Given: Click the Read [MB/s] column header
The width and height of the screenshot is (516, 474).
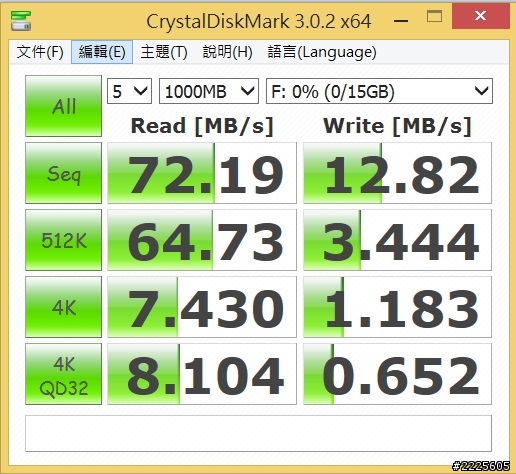Looking at the screenshot, I should [x=202, y=126].
